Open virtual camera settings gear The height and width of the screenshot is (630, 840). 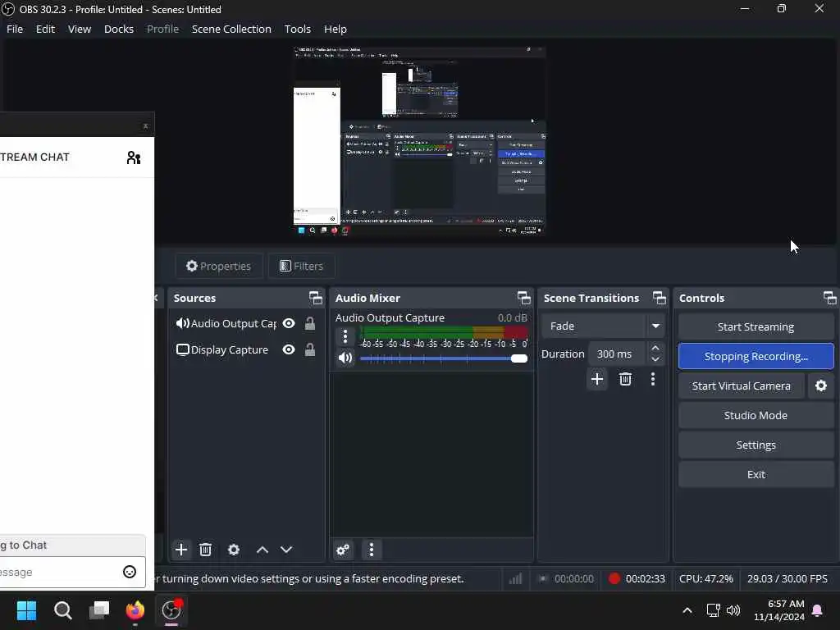[x=821, y=386]
